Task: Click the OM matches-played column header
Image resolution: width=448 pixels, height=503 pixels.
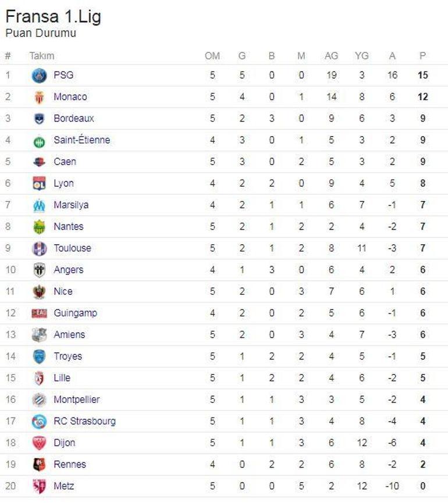Action: click(212, 56)
